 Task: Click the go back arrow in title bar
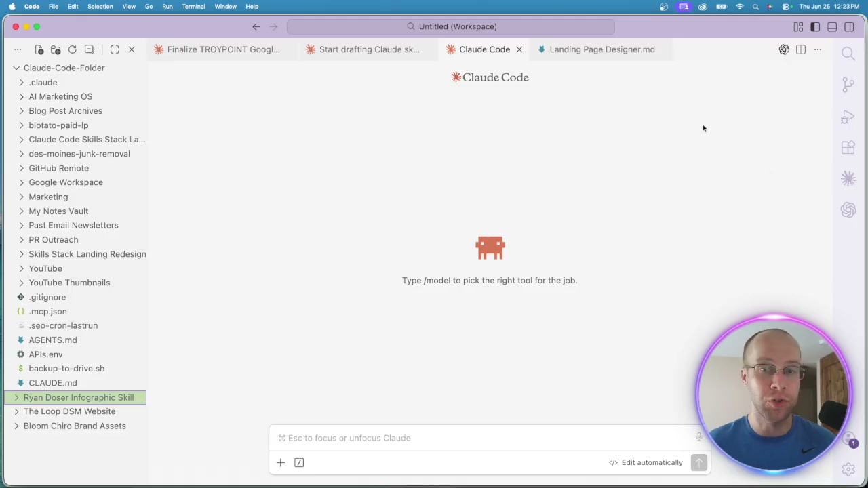(256, 27)
